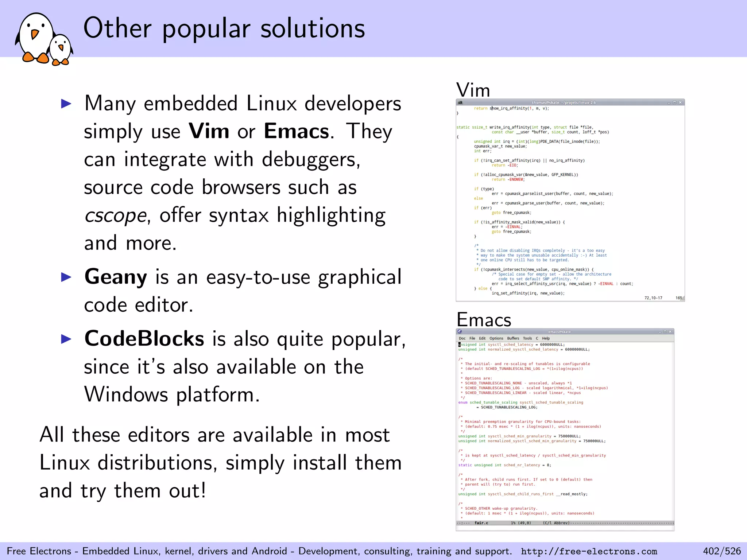The image size is (747, 560).
Task: Click the Vim terminal window icon
Action: 460,102
